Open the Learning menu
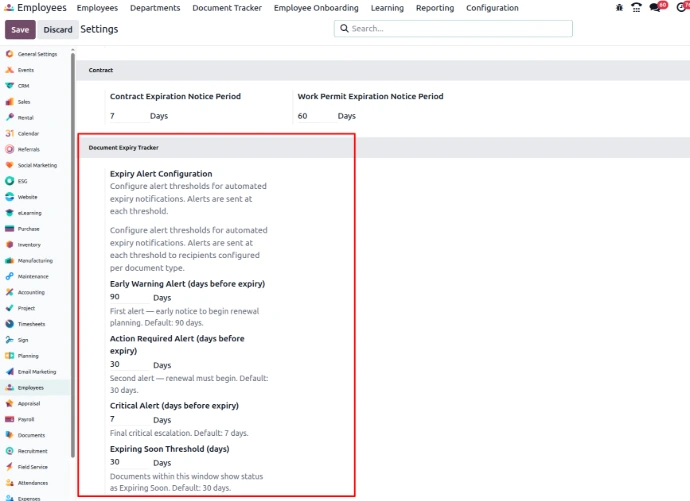 [x=387, y=8]
